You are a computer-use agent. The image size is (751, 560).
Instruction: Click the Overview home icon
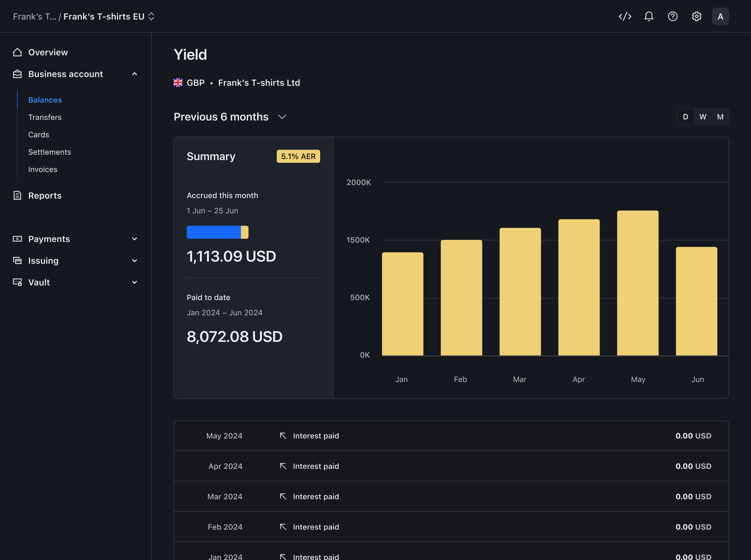[x=17, y=52]
